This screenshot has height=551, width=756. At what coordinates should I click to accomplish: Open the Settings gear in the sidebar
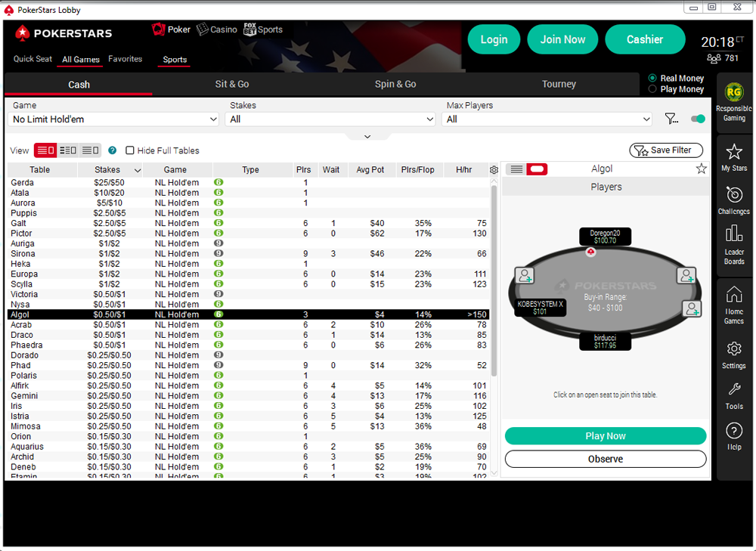point(734,348)
